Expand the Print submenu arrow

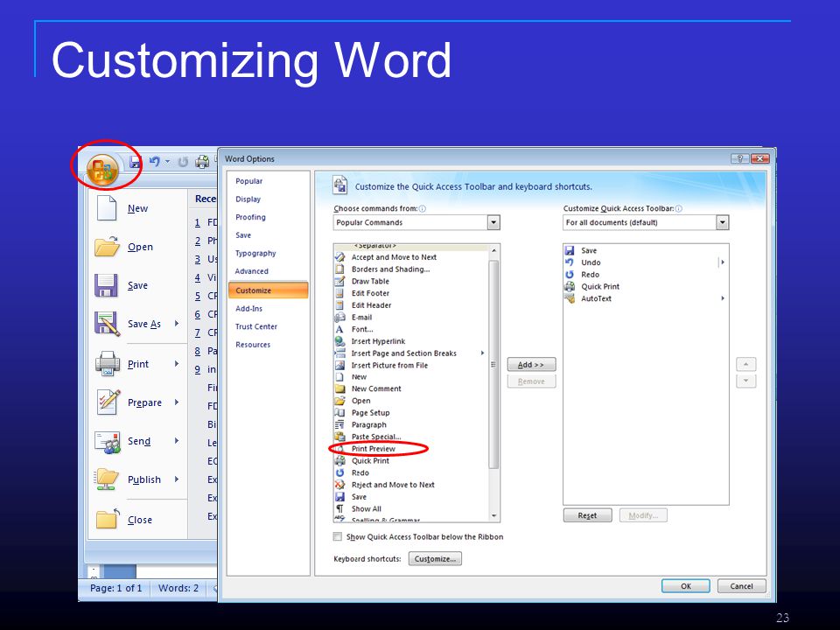[x=177, y=364]
